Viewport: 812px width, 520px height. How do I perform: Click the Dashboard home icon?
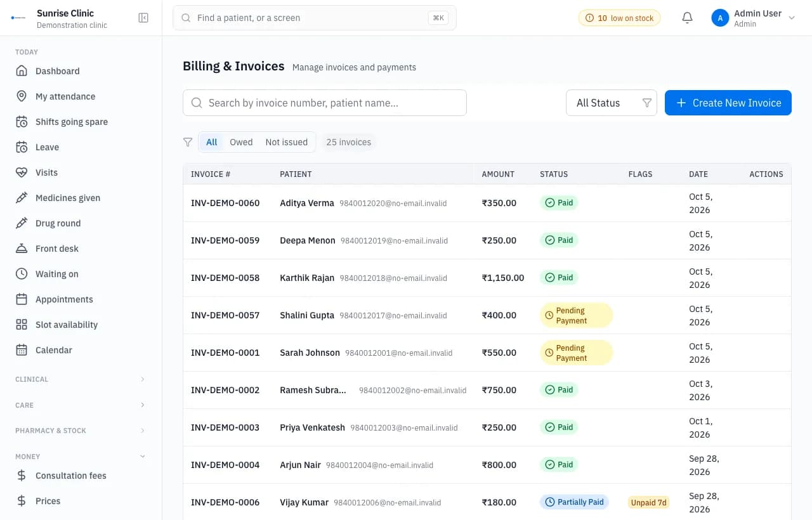(22, 71)
